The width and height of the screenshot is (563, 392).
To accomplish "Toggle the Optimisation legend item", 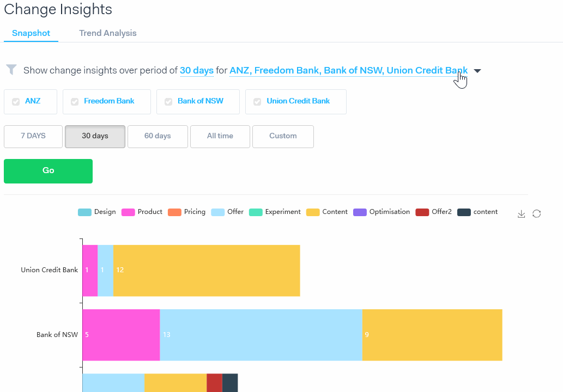I will click(x=382, y=212).
